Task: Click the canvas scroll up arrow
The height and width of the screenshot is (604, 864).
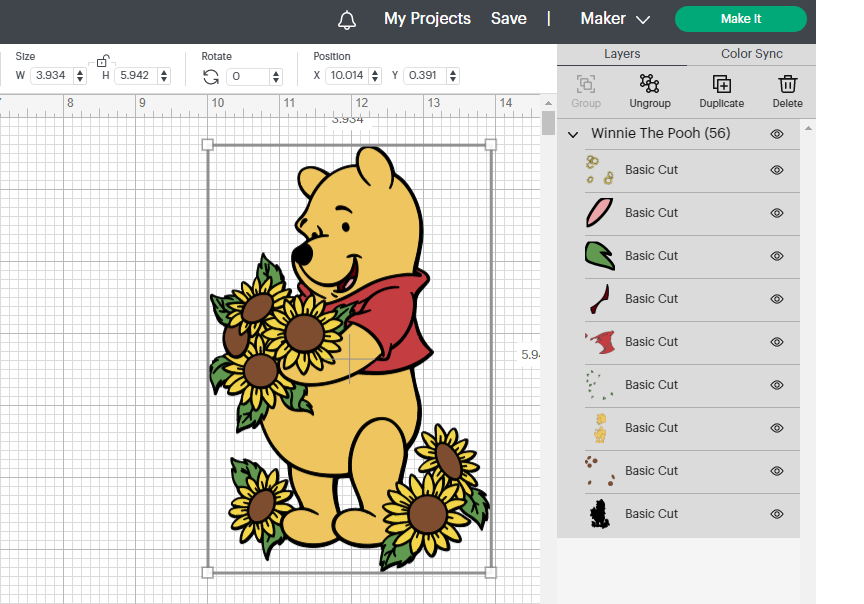Action: pyautogui.click(x=548, y=103)
